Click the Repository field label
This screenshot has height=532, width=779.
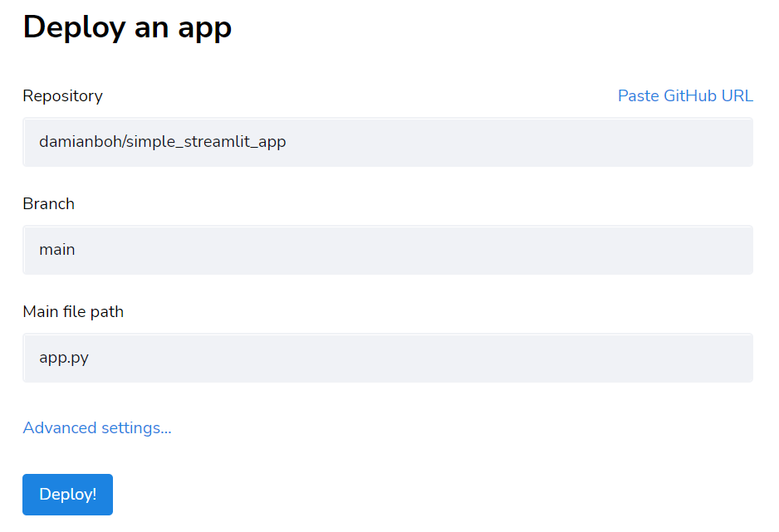pos(62,95)
